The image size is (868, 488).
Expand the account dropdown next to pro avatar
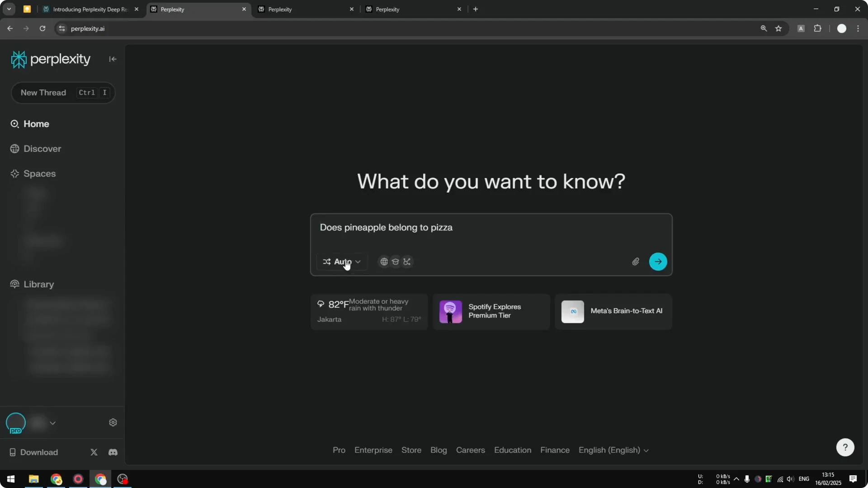click(53, 423)
